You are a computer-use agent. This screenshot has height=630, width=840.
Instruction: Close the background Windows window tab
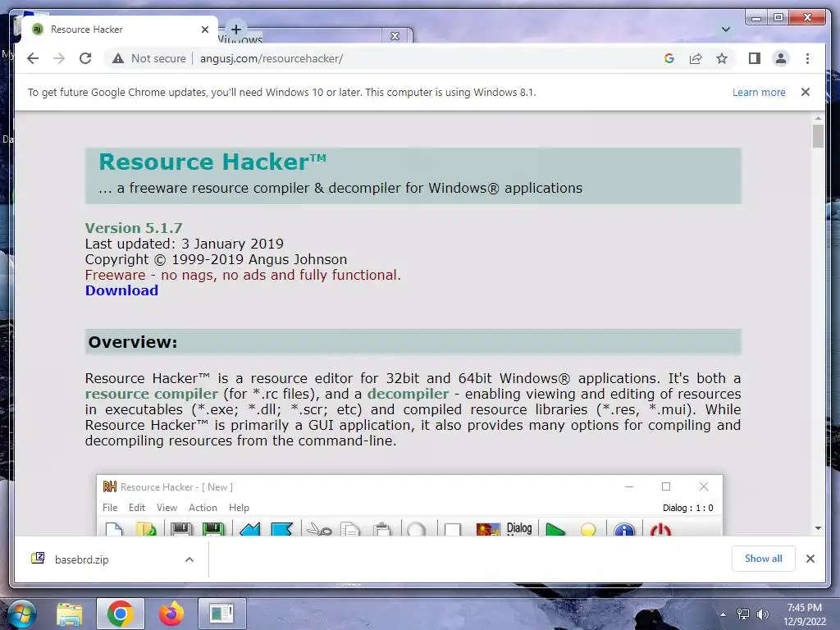(395, 36)
